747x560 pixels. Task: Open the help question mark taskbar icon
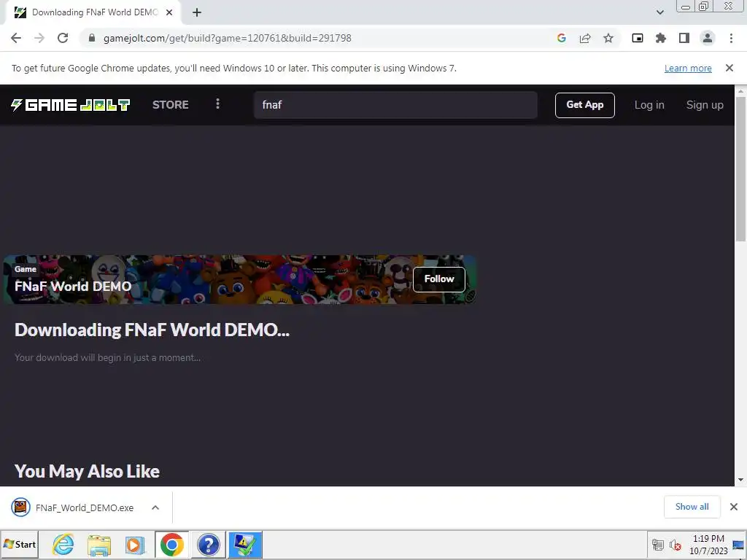point(208,545)
